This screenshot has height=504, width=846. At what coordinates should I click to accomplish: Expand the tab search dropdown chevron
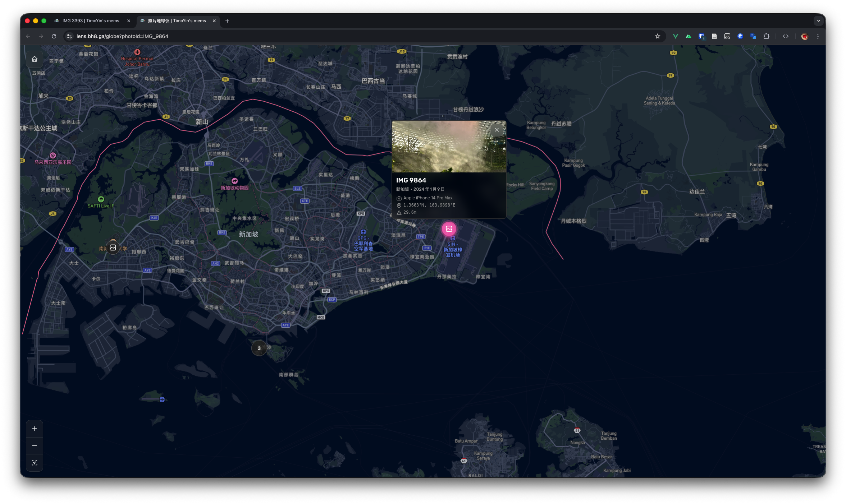coord(818,21)
